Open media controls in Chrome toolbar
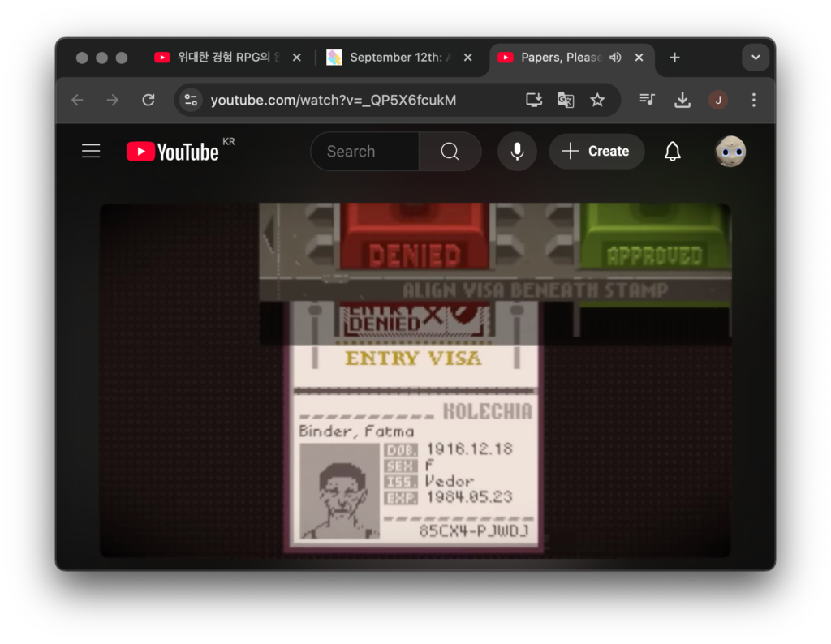Image resolution: width=831 pixels, height=644 pixels. [647, 100]
